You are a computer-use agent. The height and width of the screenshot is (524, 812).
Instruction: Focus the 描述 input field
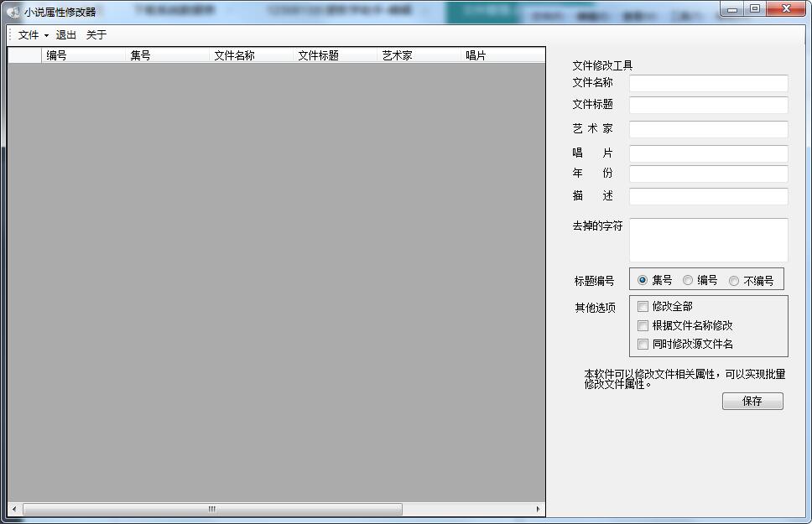(x=709, y=196)
